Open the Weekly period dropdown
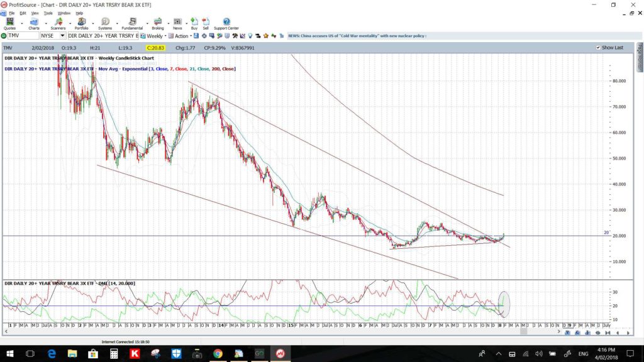 (165, 36)
